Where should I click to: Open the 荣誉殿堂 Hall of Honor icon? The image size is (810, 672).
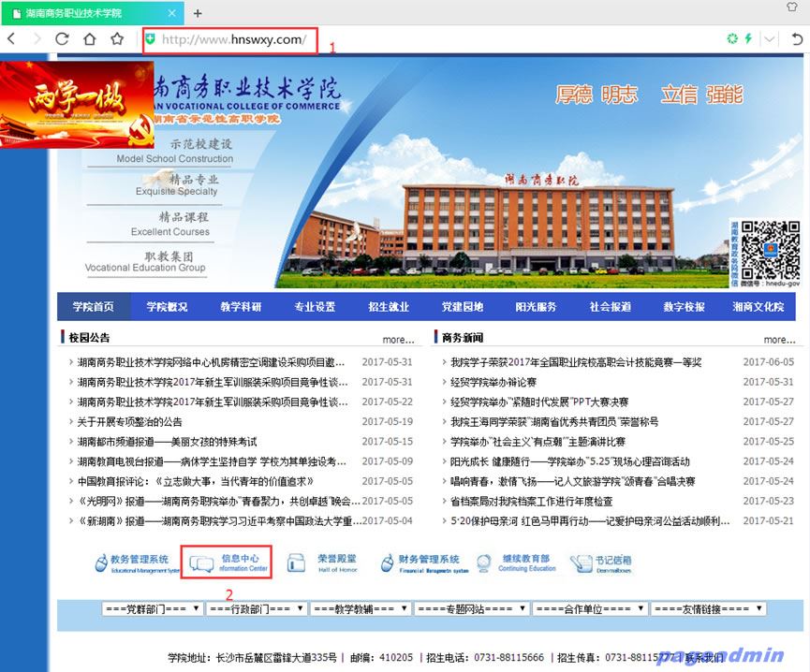click(x=323, y=562)
